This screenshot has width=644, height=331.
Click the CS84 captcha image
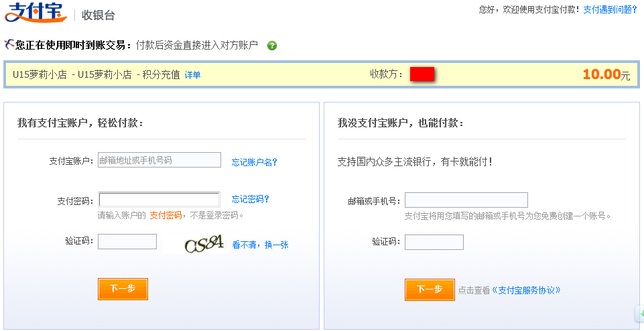click(x=204, y=244)
